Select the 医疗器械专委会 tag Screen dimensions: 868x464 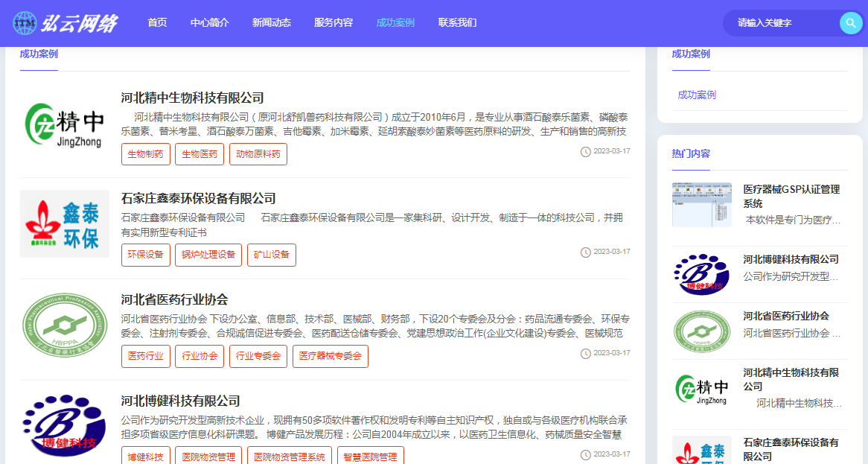(x=331, y=356)
